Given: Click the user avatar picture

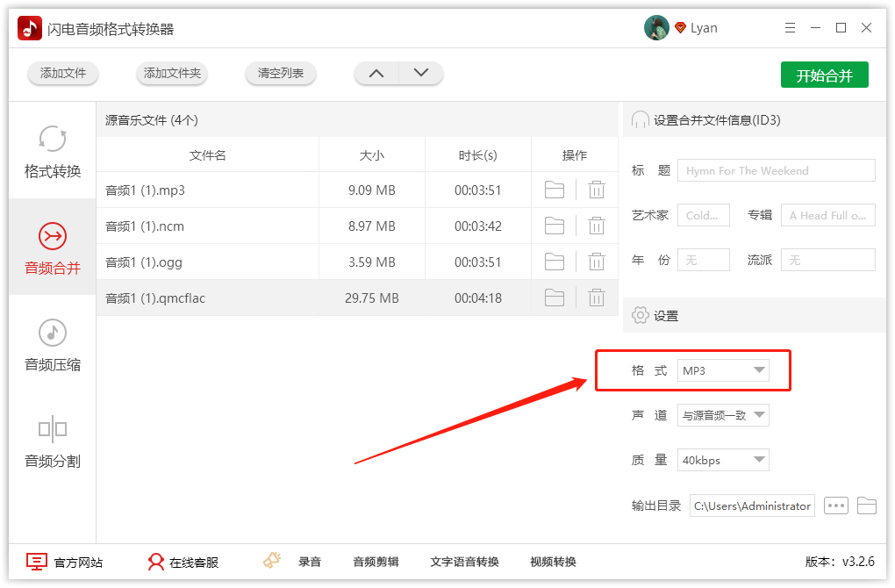Looking at the screenshot, I should click(656, 28).
